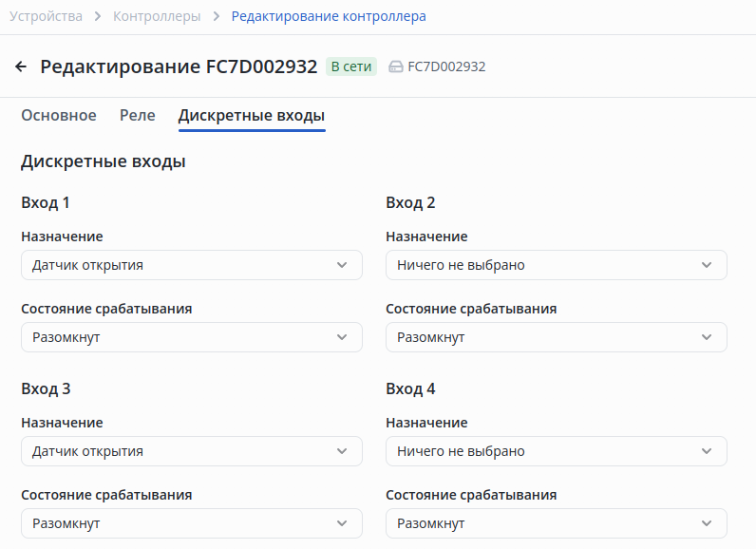Click the В сети status badge

point(351,66)
